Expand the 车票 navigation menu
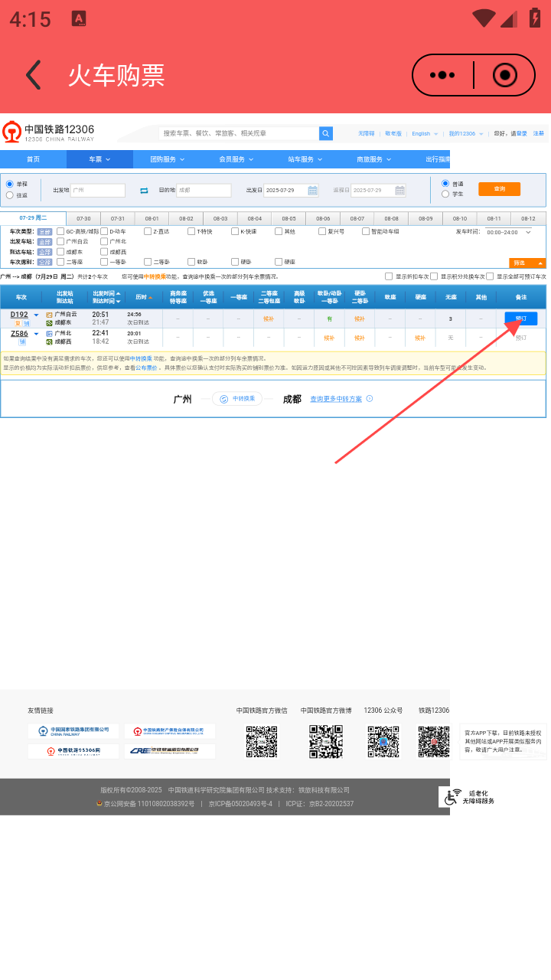The height and width of the screenshot is (980, 551). pyautogui.click(x=99, y=159)
